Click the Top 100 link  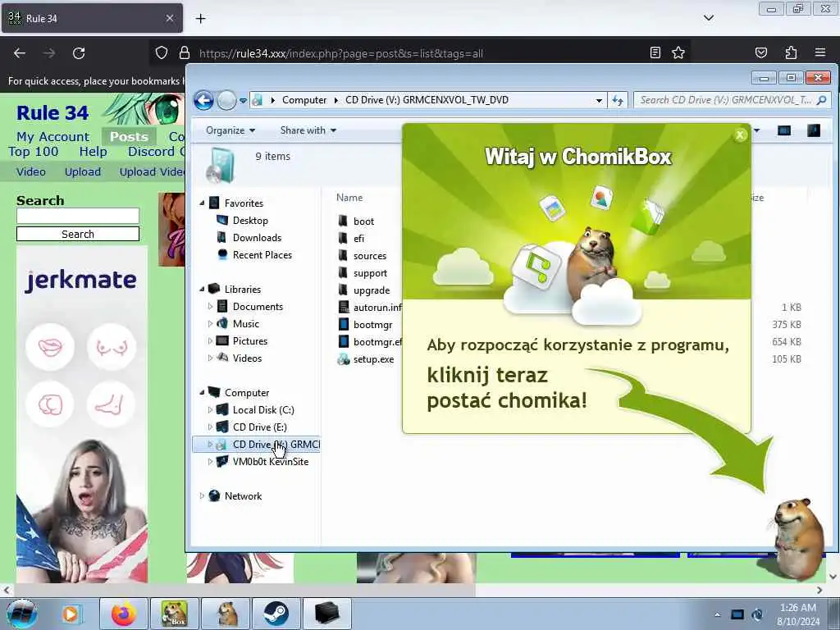(33, 152)
